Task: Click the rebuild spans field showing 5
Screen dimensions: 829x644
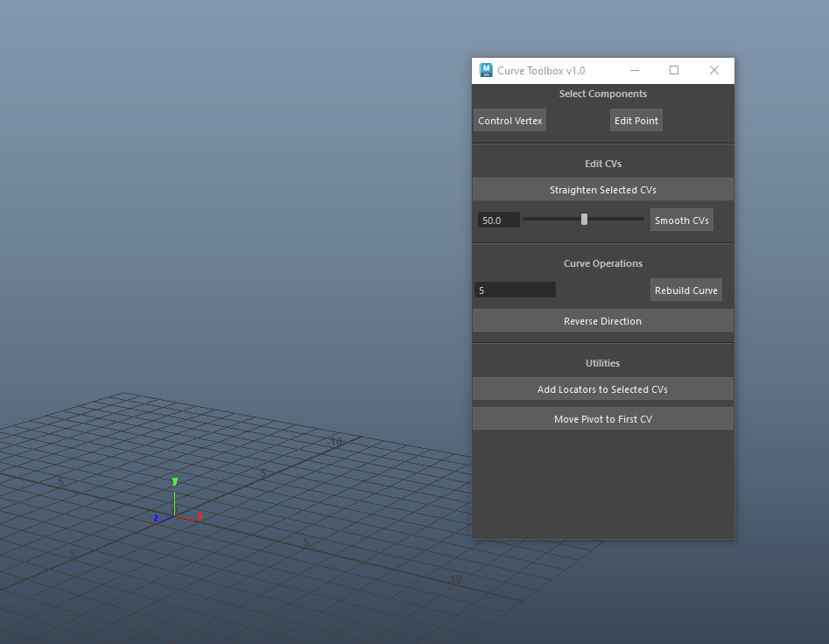Action: (515, 290)
